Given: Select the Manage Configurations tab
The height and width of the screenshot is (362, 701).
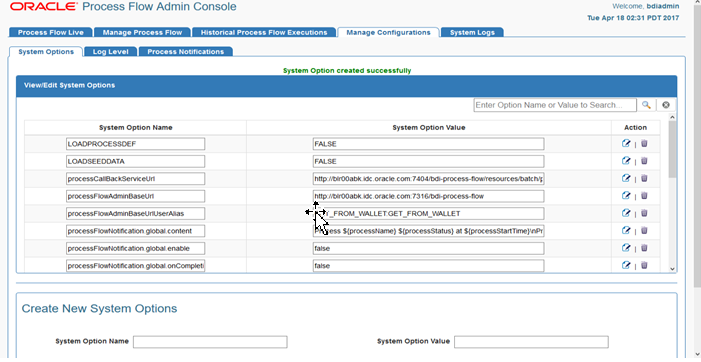Looking at the screenshot, I should point(388,32).
